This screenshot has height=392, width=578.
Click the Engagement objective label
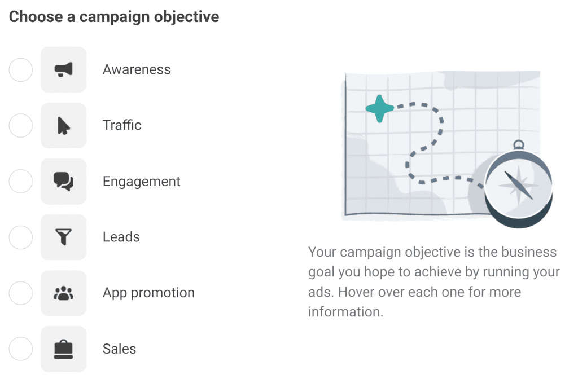coord(142,182)
